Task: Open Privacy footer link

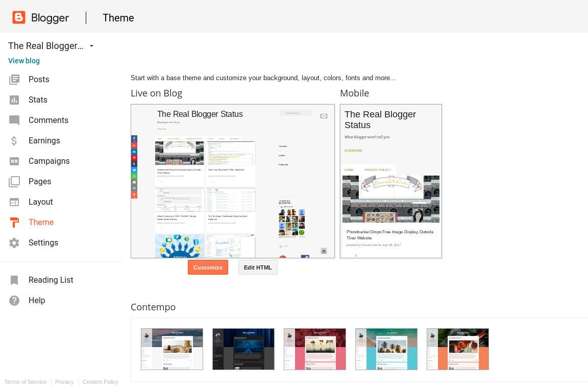Action: [x=64, y=382]
